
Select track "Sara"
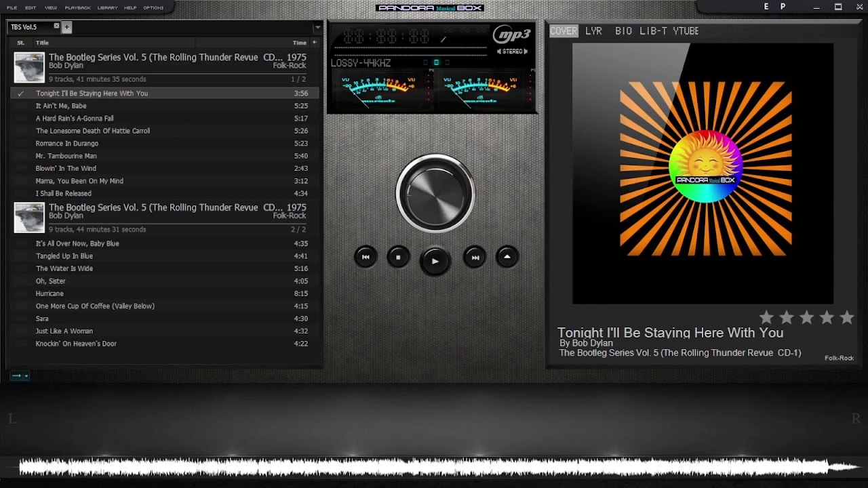[x=165, y=319]
